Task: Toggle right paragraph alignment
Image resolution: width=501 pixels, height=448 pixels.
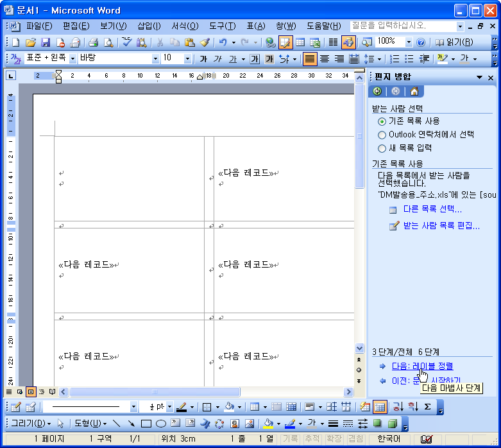Action: (339, 59)
